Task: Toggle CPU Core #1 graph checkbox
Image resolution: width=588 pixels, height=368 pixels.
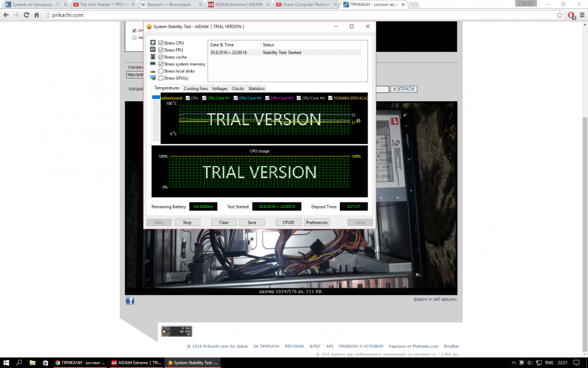Action: [x=205, y=98]
